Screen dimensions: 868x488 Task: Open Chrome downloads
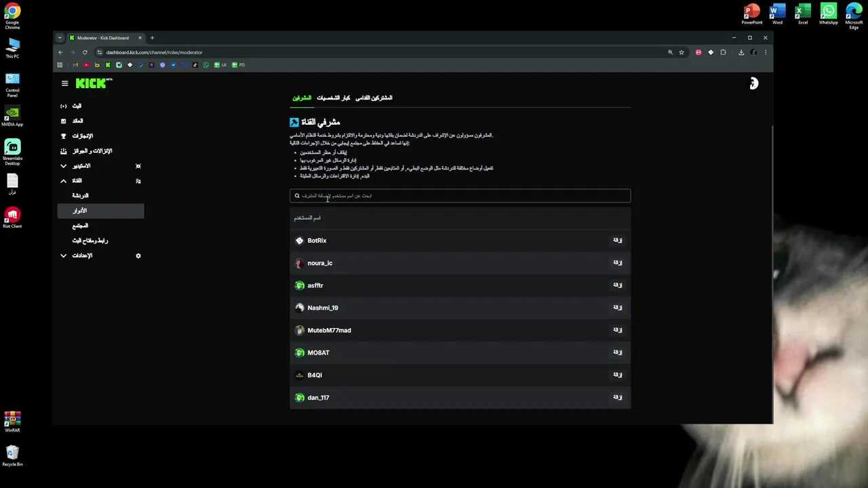pyautogui.click(x=741, y=52)
